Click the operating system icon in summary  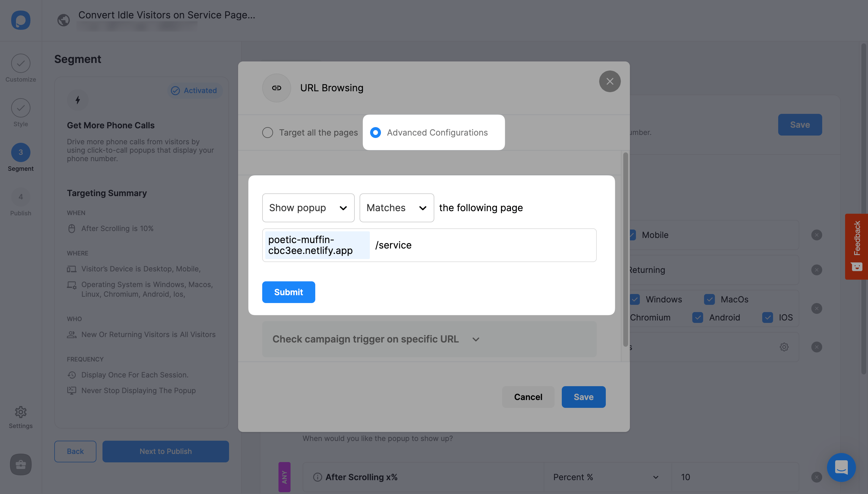coord(72,285)
